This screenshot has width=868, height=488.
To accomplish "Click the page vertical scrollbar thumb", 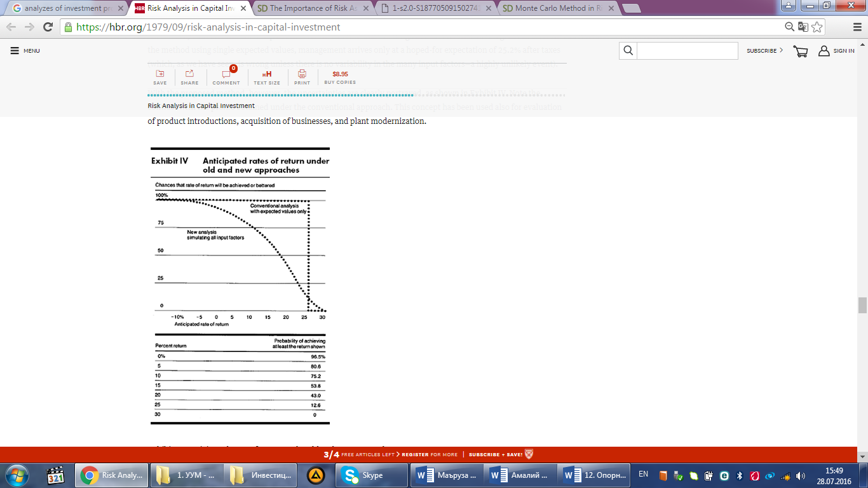I will pyautogui.click(x=862, y=305).
